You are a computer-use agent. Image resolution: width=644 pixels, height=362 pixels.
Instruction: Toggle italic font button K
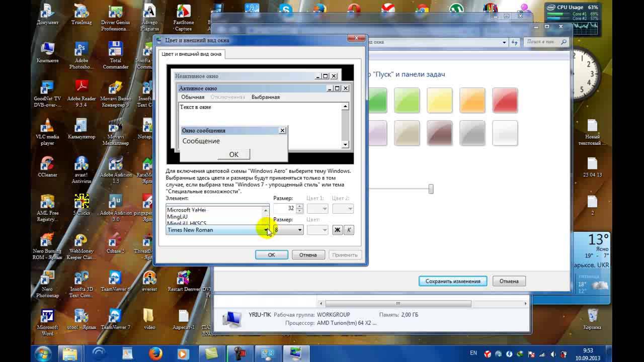point(349,230)
